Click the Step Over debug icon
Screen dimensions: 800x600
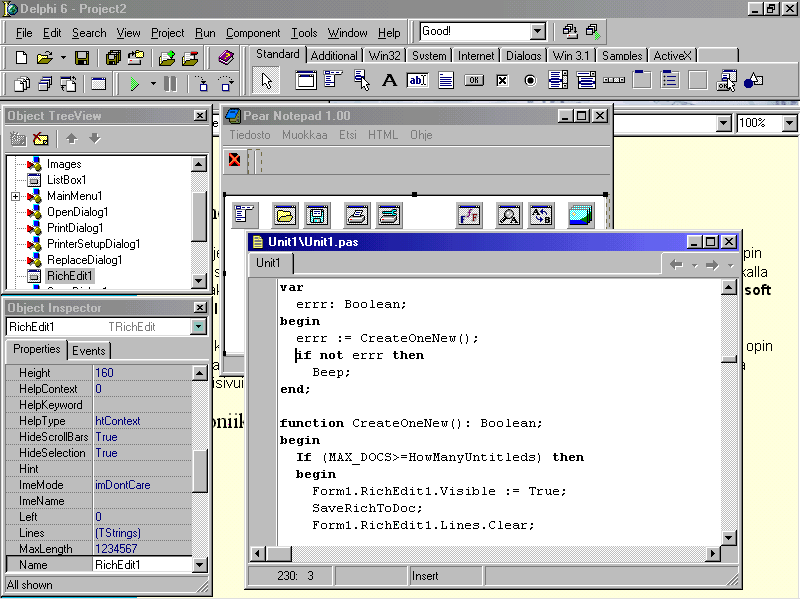point(226,83)
